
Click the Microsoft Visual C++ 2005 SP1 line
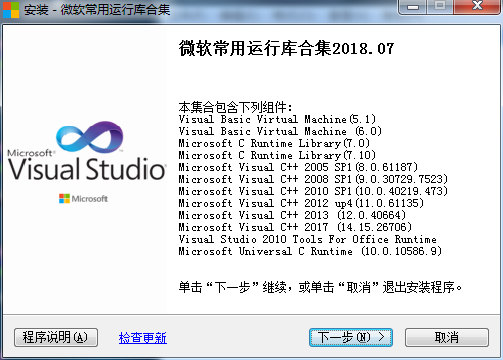[x=298, y=167]
